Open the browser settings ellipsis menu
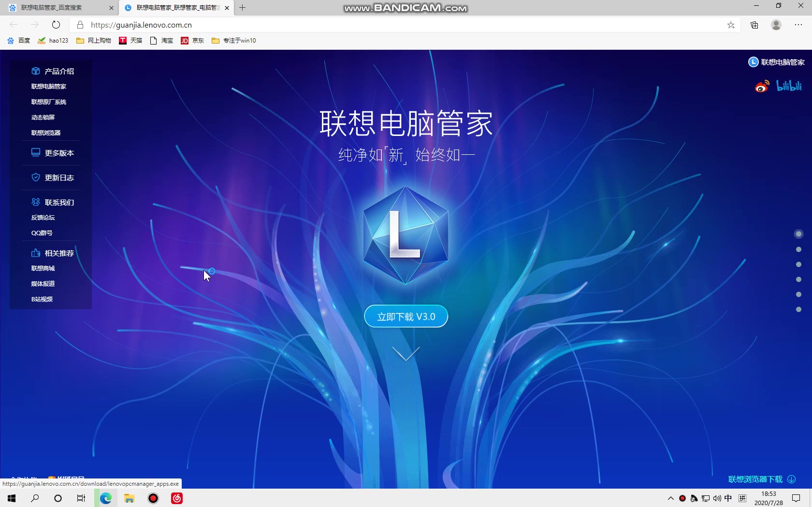Viewport: 812px width, 507px height. [x=798, y=25]
